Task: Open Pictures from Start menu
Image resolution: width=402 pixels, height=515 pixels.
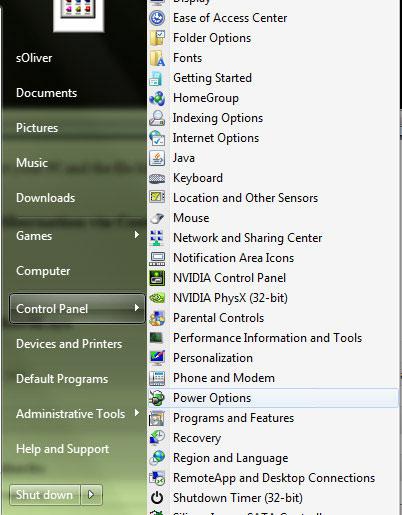Action: coord(37,128)
